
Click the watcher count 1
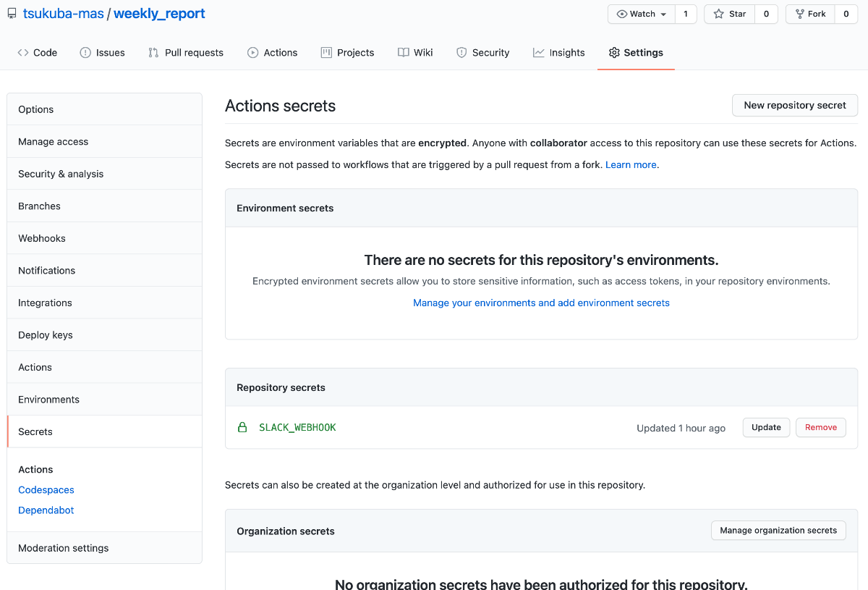[686, 14]
